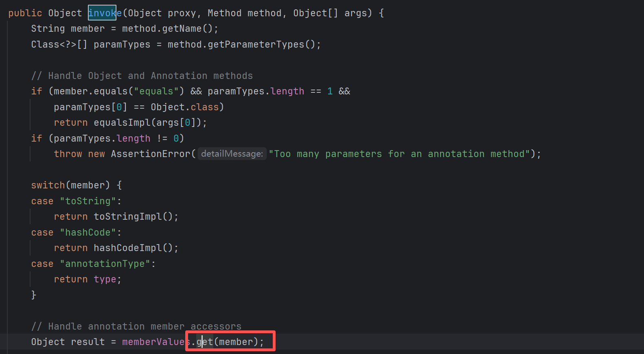Click the highlighted invoke method name
Viewport: 644px width, 354px height.
(x=105, y=13)
